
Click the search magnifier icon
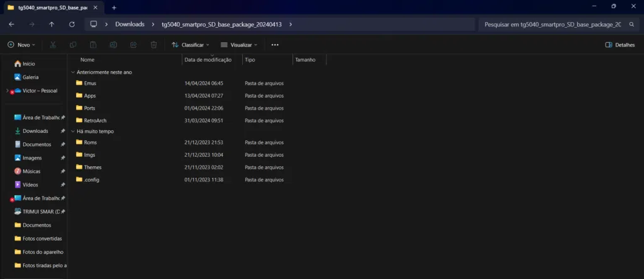point(630,25)
